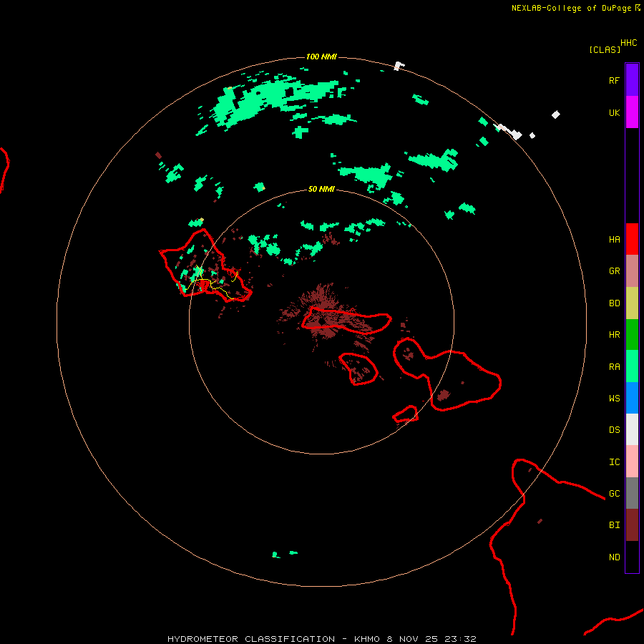Click the RA legend label
644x644 pixels.
[614, 366]
